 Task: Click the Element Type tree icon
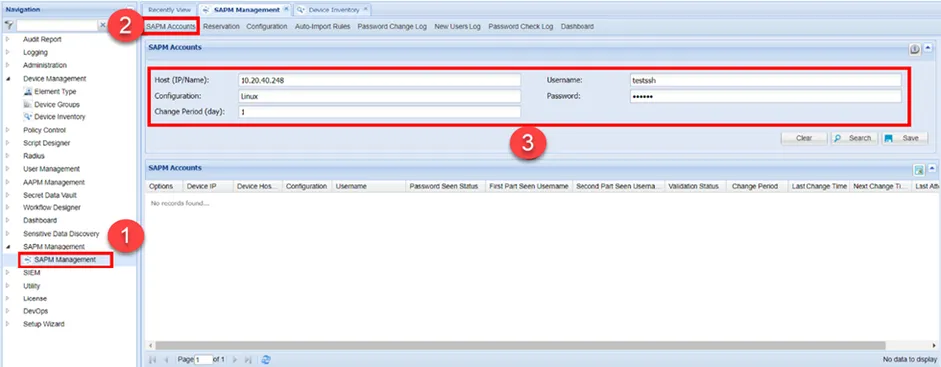[x=28, y=92]
